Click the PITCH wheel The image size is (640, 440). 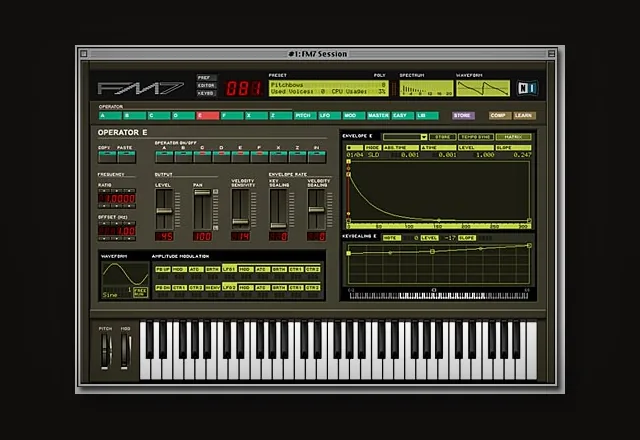pos(106,351)
